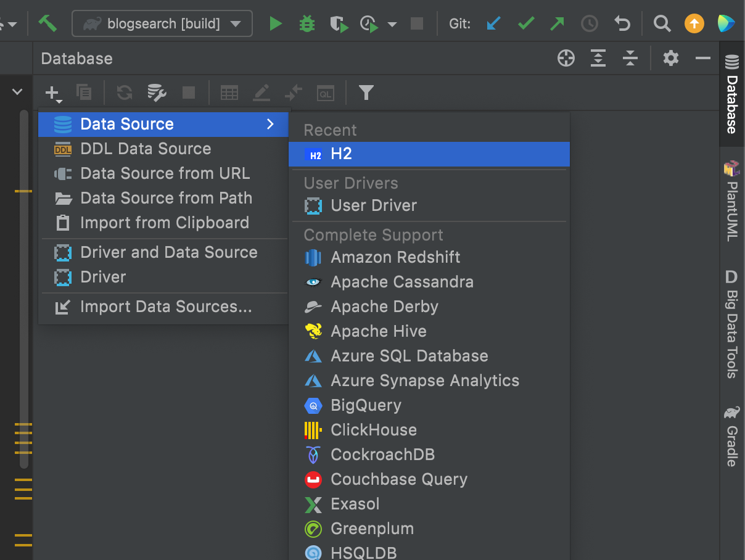Click the left editor vertical scrollbar
The width and height of the screenshot is (745, 560).
click(24, 289)
